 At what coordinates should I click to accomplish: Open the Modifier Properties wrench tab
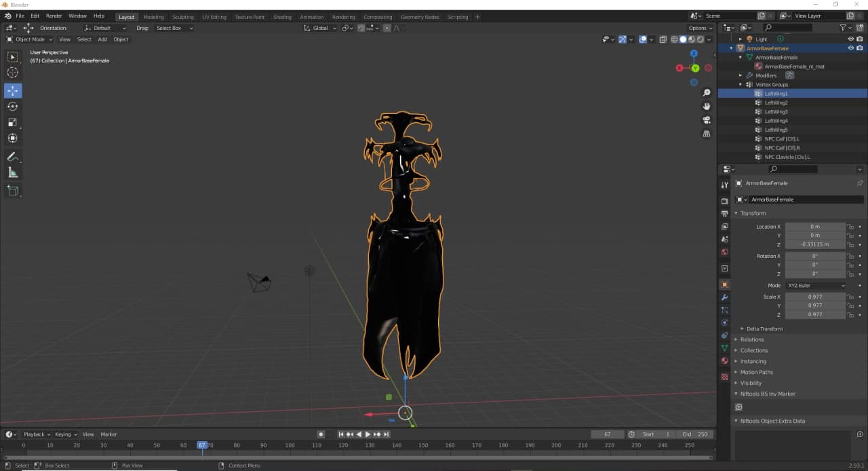coord(724,297)
